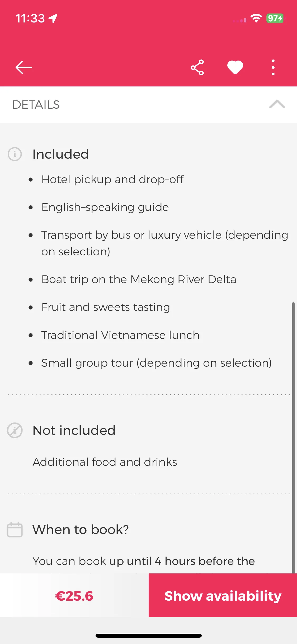Tap the Not included heading
297x644 pixels.
pos(74,430)
